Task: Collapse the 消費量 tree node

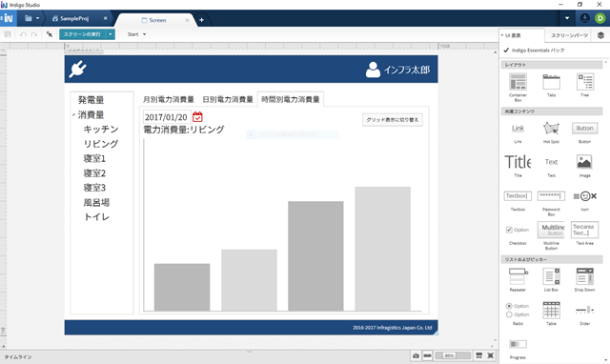Action: tap(73, 115)
